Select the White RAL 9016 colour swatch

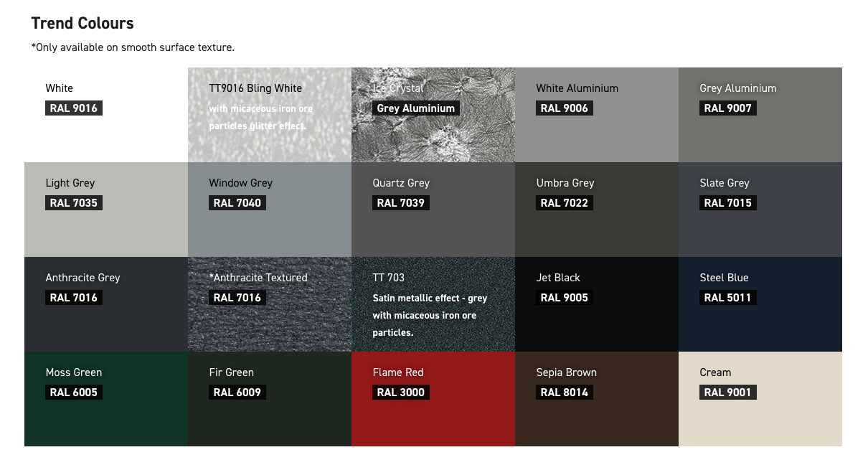[106, 115]
